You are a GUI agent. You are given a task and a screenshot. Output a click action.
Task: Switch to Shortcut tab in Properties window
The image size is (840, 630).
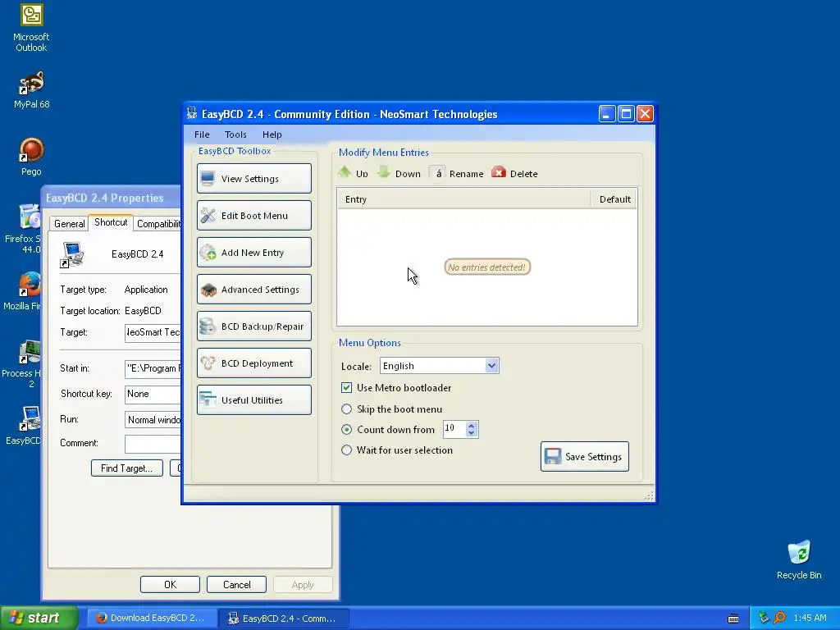[111, 222]
